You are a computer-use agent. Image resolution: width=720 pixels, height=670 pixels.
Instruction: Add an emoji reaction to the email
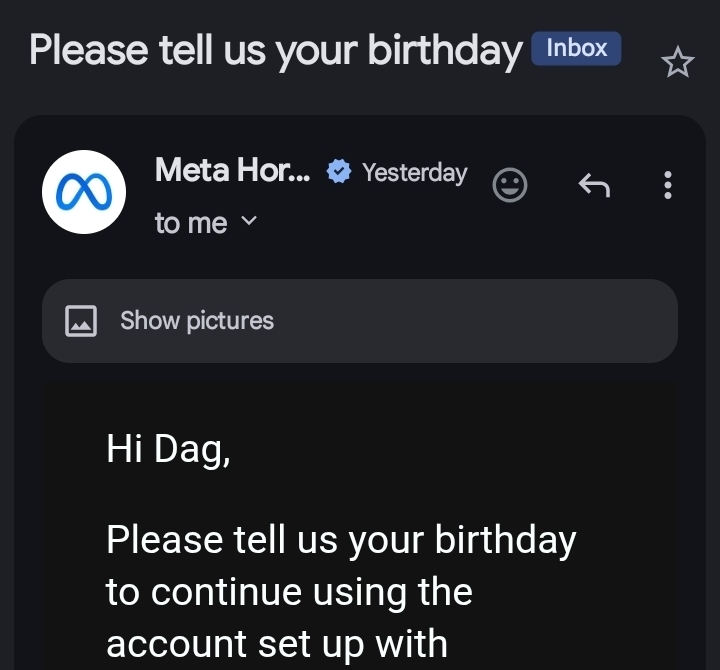[510, 185]
